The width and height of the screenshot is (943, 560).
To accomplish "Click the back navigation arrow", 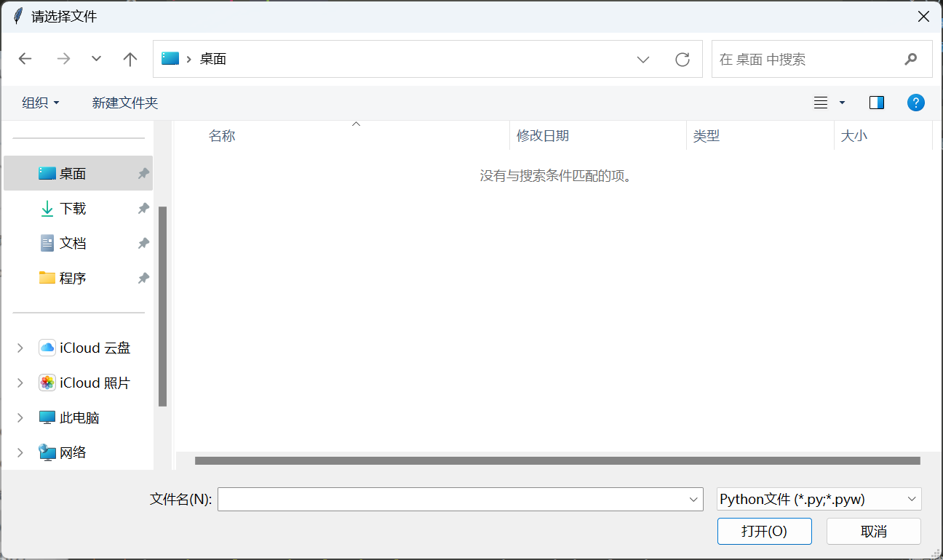I will [25, 59].
